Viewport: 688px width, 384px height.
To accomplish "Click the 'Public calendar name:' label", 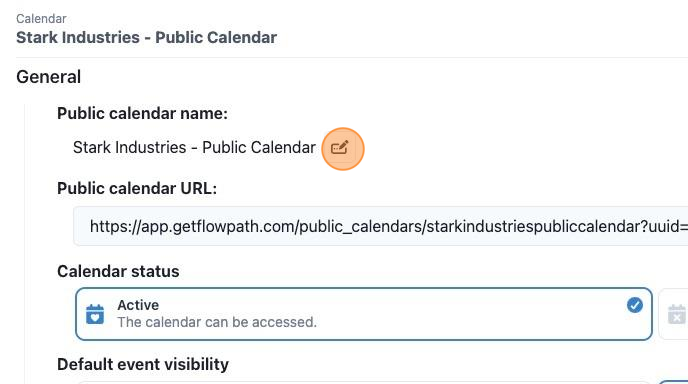I will [143, 114].
